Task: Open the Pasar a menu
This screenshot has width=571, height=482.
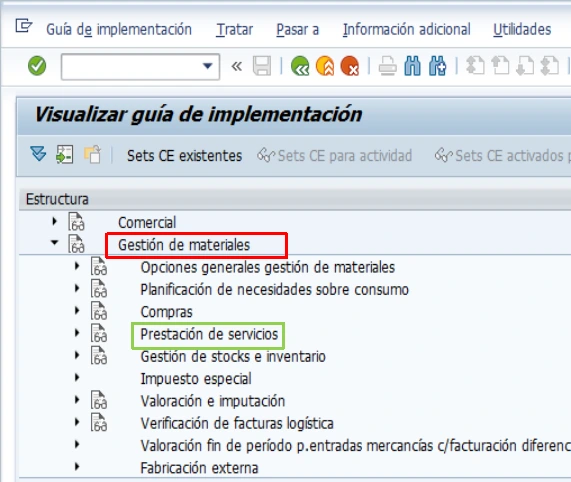Action: click(x=298, y=29)
